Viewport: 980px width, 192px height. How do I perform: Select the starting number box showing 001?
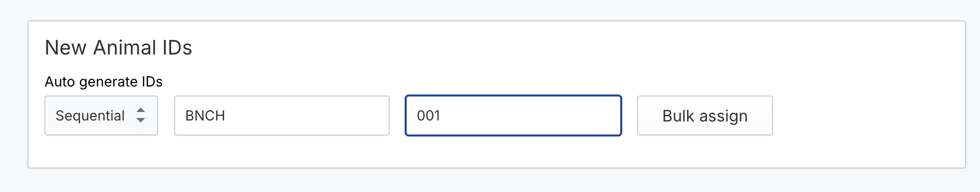point(513,115)
